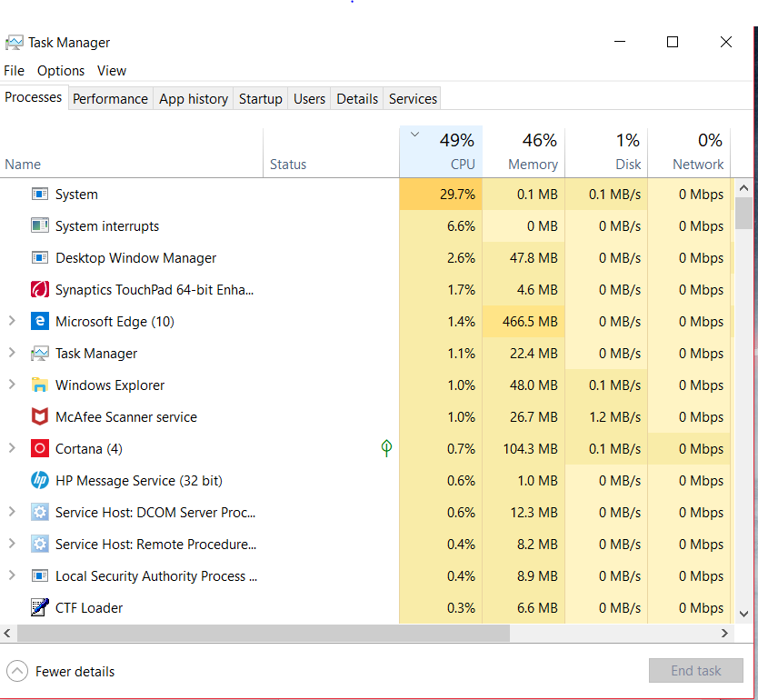
Task: Switch to the Performance tab
Action: click(110, 98)
